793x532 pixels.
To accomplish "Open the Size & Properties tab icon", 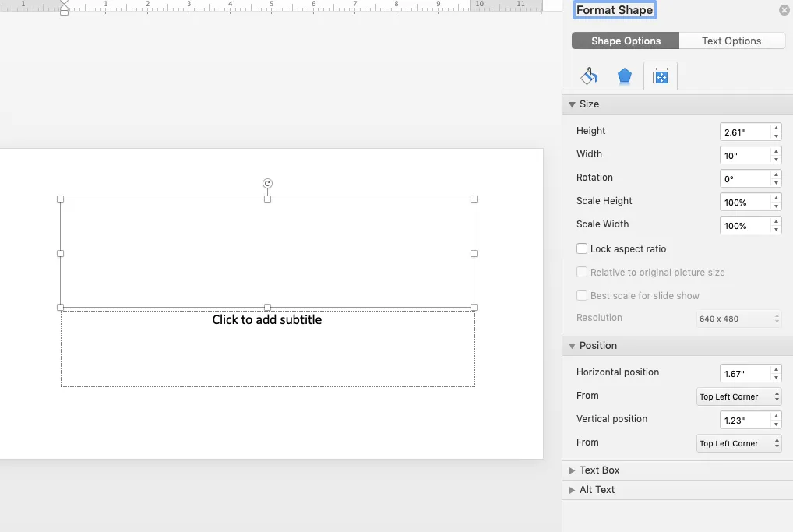I will coord(660,76).
